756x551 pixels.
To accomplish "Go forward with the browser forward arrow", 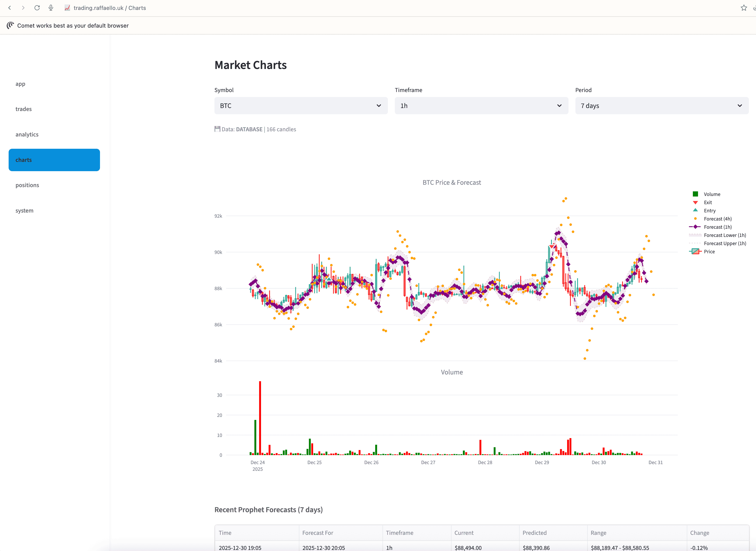I will [x=23, y=8].
